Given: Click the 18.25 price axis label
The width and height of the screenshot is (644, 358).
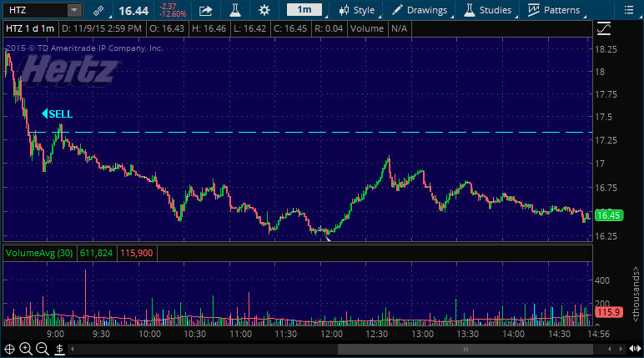Looking at the screenshot, I should pyautogui.click(x=606, y=49).
